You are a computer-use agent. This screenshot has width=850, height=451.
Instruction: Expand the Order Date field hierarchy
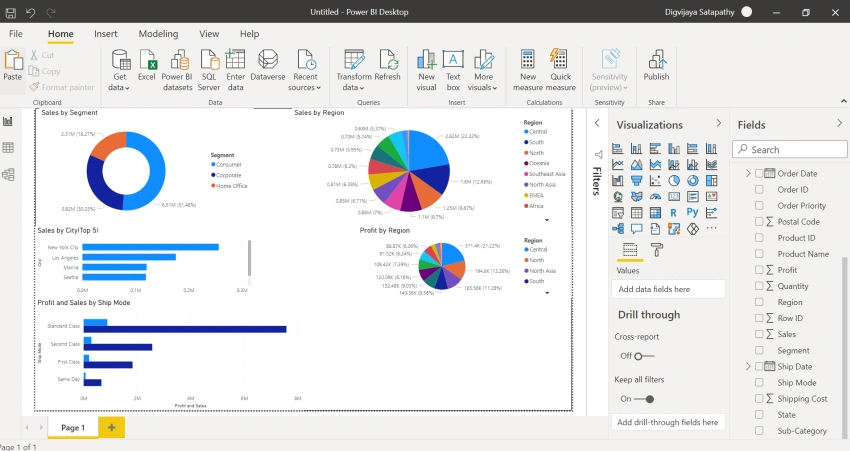(x=748, y=173)
